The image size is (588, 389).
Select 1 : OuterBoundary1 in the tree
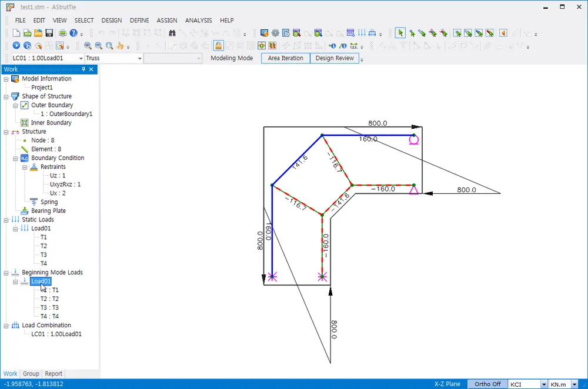point(66,114)
